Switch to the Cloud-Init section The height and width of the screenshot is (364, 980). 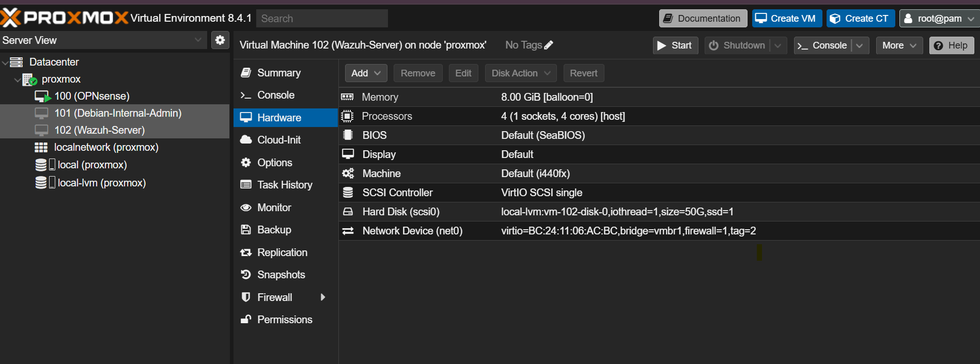(x=278, y=140)
